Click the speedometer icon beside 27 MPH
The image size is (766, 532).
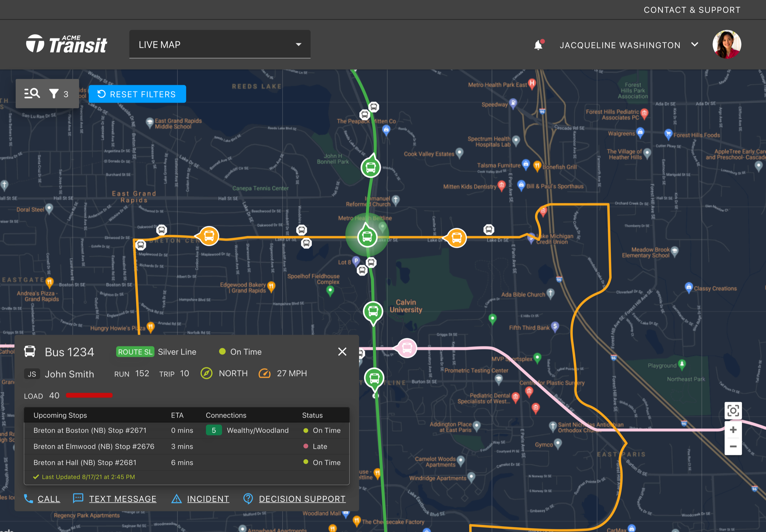(264, 373)
